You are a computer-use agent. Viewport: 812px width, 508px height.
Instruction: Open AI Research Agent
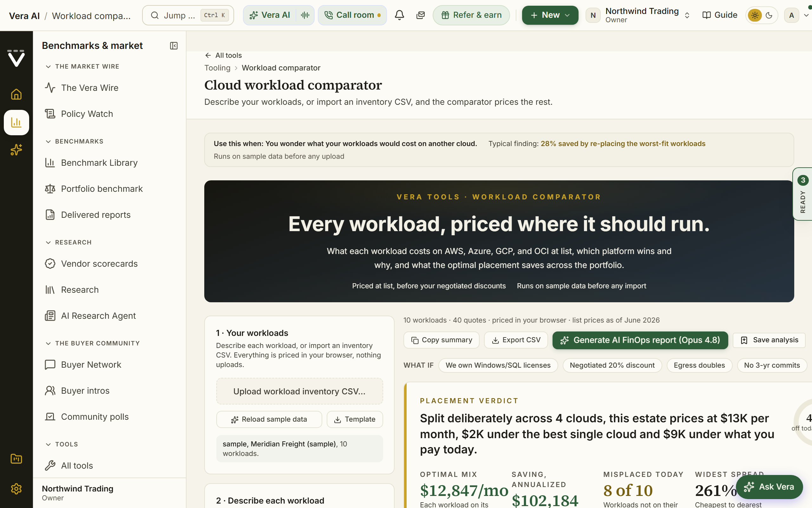(109, 316)
